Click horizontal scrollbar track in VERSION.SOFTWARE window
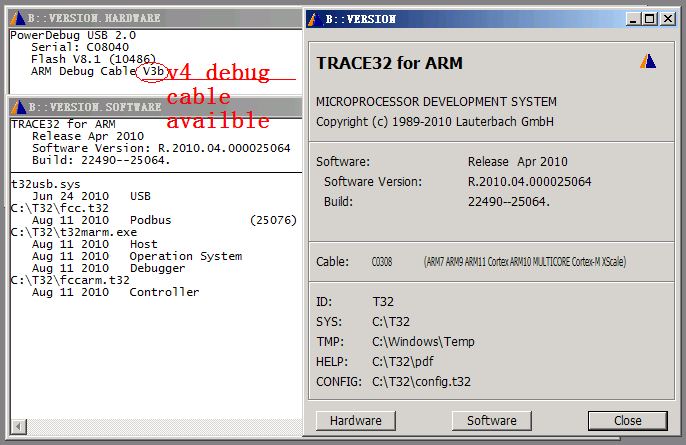Screen dimensions: 686x445 coord(164,427)
